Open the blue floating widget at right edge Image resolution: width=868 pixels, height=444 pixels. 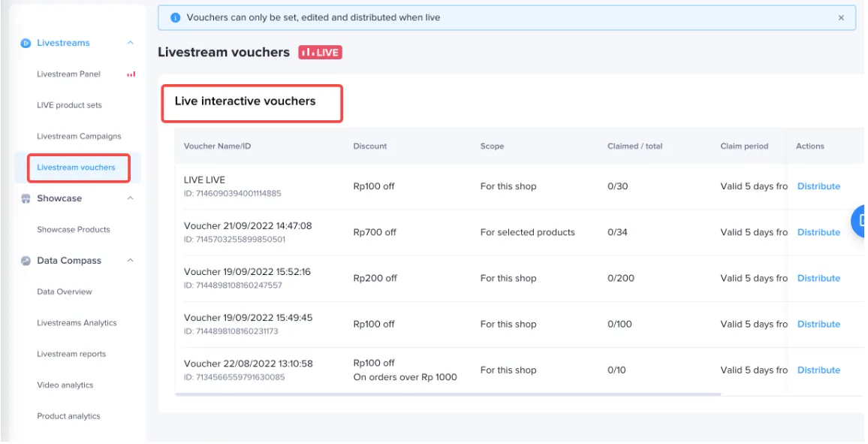point(859,221)
